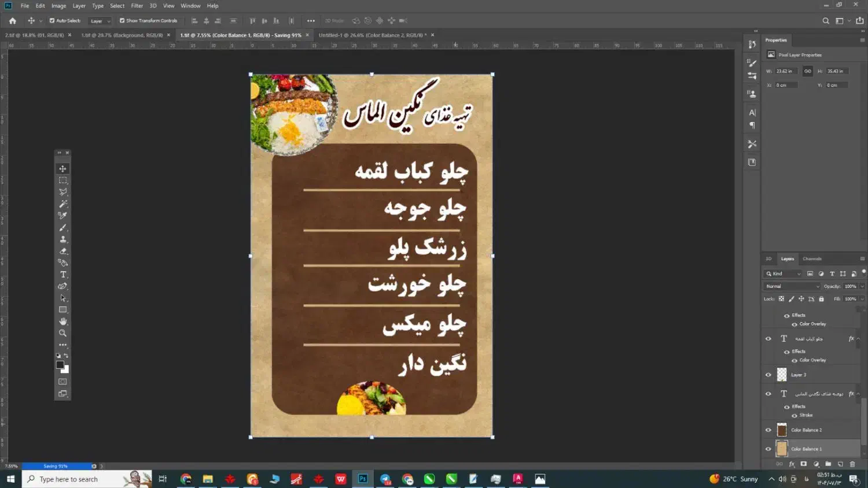Open the layer filter Kind dropdown
868x488 pixels.
coord(784,273)
